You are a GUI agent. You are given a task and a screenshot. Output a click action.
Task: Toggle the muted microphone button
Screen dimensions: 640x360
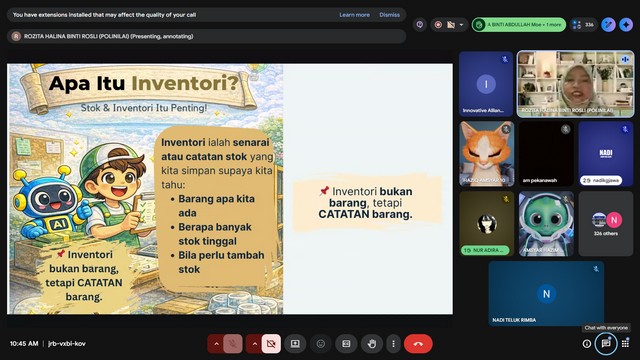(233, 344)
